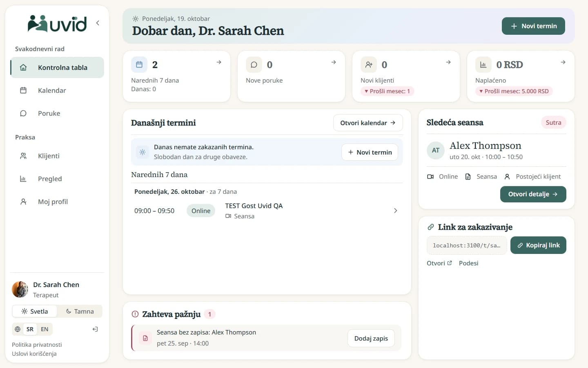Viewport: 588px width, 368px height.
Task: Click the Online badge on 09:00 appointment
Action: pyautogui.click(x=201, y=211)
